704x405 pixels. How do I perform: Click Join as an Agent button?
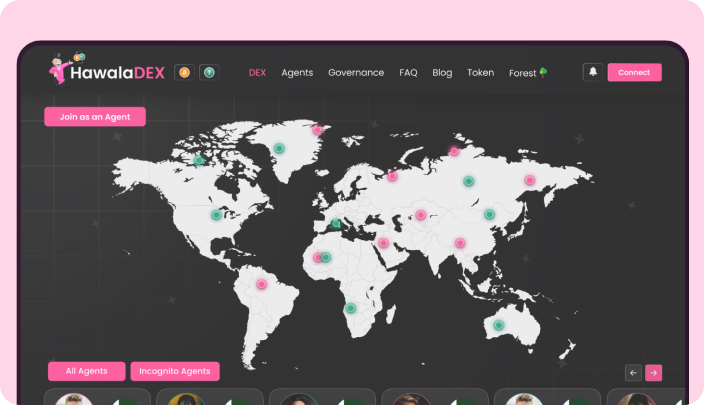point(95,117)
